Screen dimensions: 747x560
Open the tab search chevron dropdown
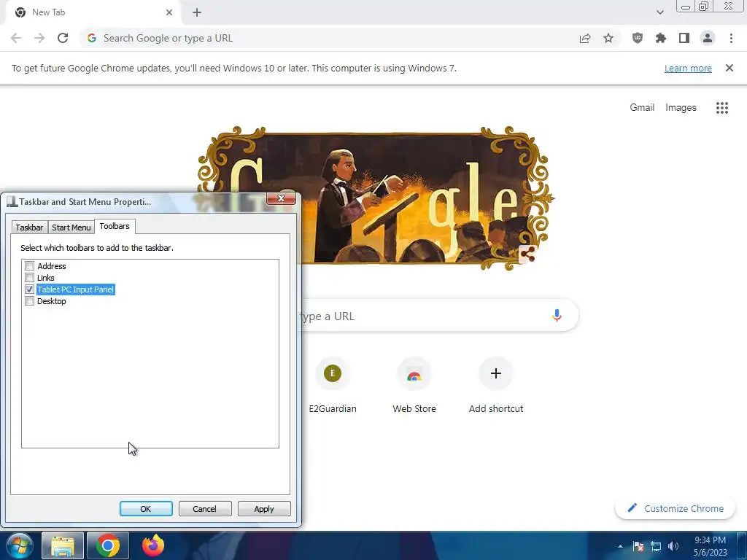(x=659, y=12)
